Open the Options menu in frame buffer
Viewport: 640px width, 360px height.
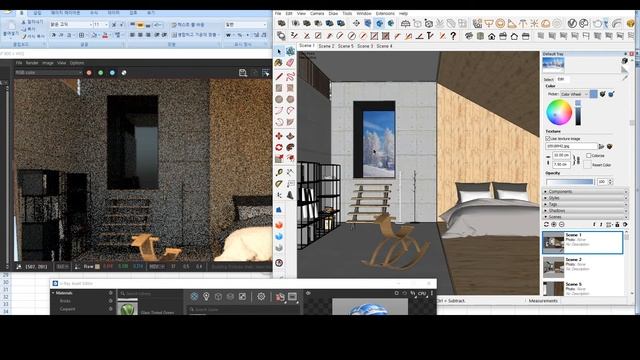(77, 63)
